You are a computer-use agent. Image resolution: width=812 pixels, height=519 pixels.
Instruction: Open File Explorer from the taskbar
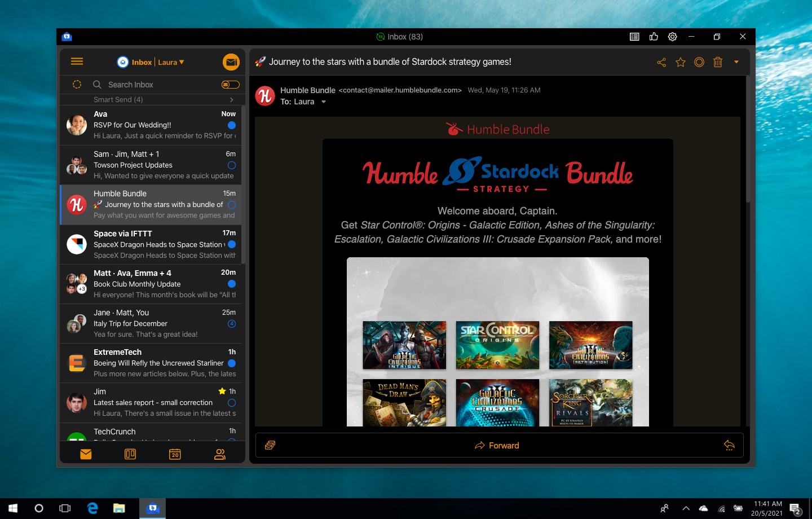pyautogui.click(x=119, y=508)
